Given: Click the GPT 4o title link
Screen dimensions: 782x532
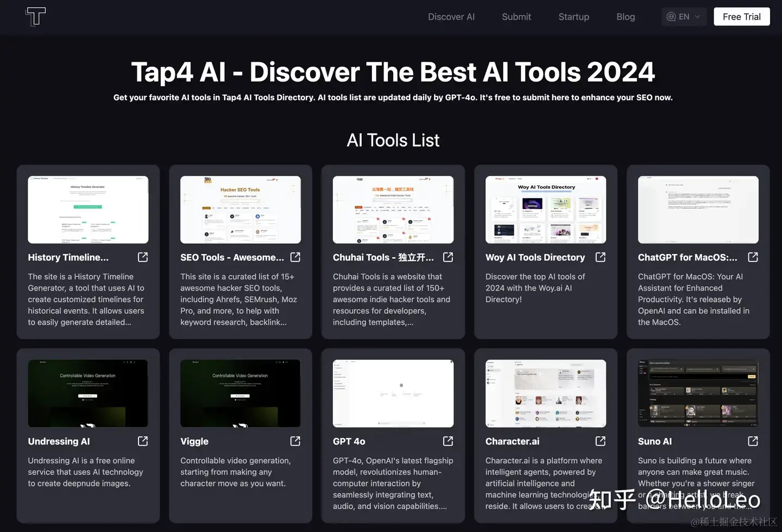Looking at the screenshot, I should (349, 441).
